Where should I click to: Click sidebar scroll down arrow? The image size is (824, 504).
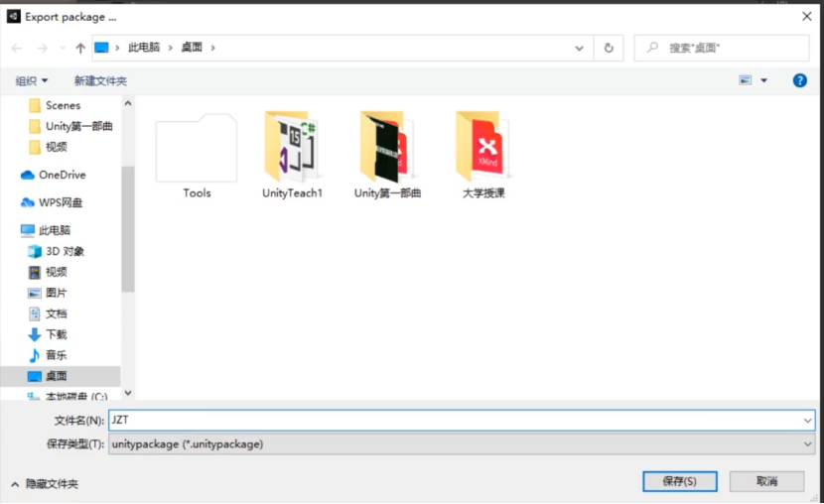128,393
